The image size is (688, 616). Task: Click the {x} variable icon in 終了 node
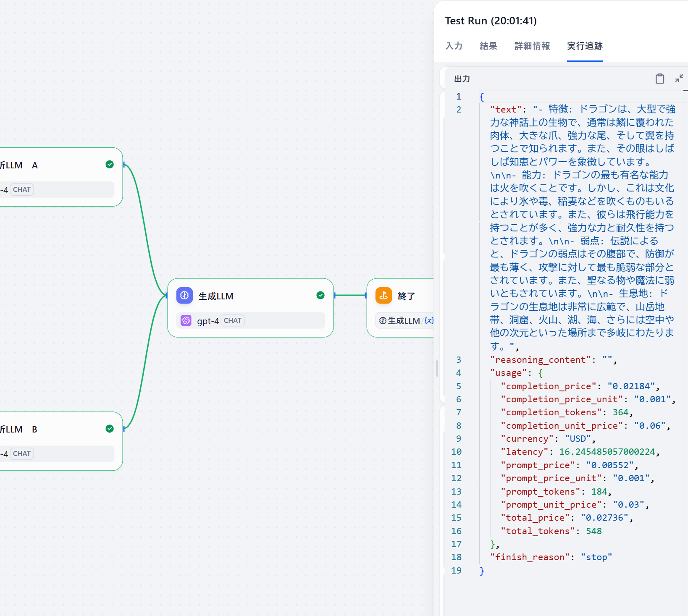click(429, 321)
